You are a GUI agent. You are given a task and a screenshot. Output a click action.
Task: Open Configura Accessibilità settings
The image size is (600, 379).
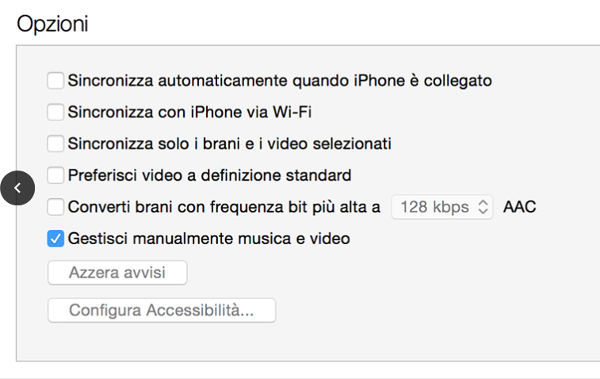tap(161, 310)
